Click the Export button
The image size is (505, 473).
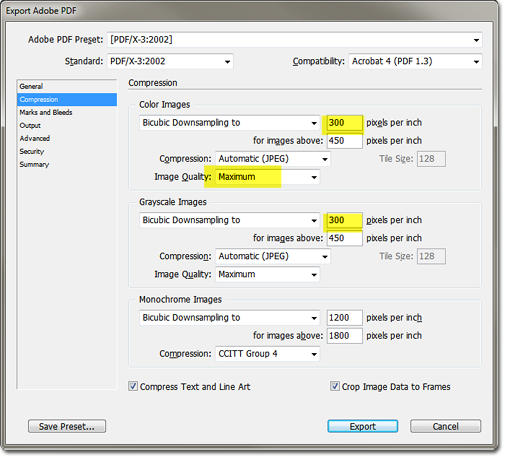coord(362,426)
